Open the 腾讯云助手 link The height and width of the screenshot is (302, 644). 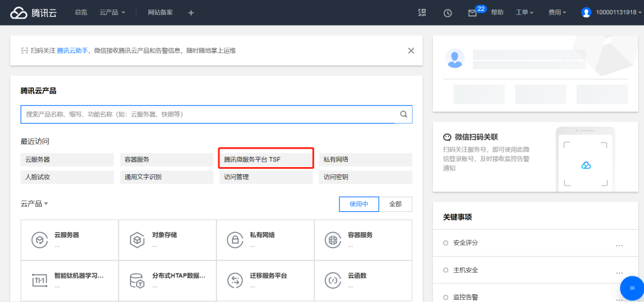pyautogui.click(x=72, y=51)
